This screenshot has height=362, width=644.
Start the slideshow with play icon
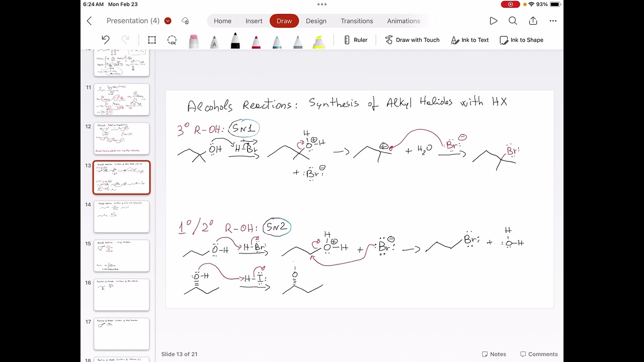[494, 21]
